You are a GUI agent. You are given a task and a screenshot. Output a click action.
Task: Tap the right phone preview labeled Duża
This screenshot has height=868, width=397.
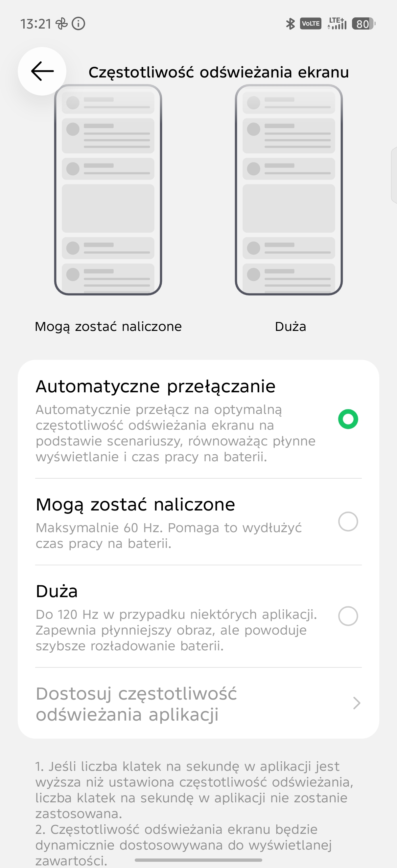[x=289, y=190]
